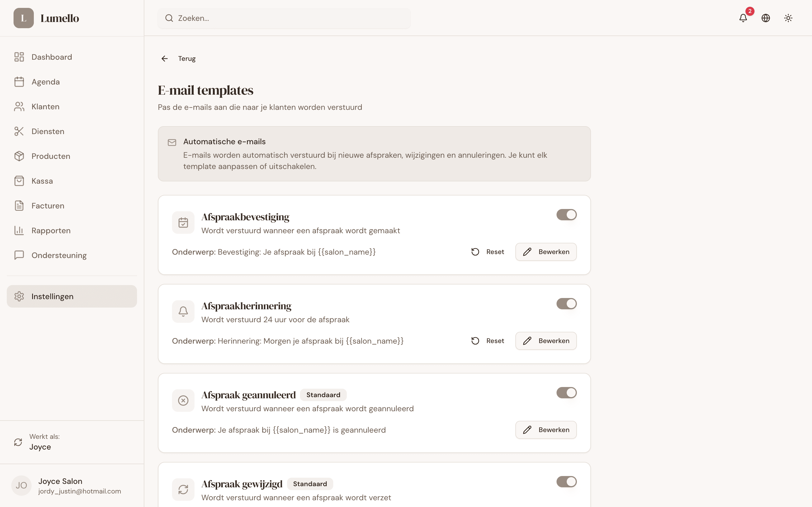This screenshot has width=812, height=507.
Task: Click the Zoeken search field
Action: [x=284, y=18]
